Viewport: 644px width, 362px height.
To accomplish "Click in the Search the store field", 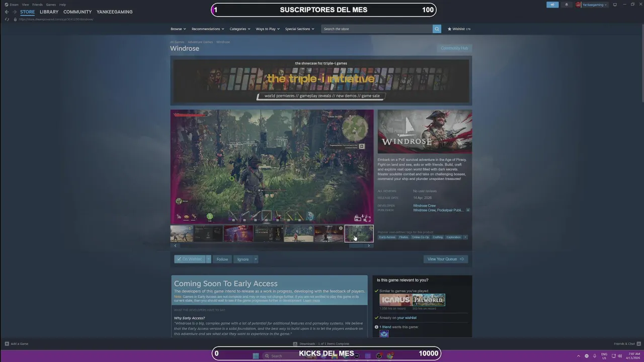I will 377,29.
